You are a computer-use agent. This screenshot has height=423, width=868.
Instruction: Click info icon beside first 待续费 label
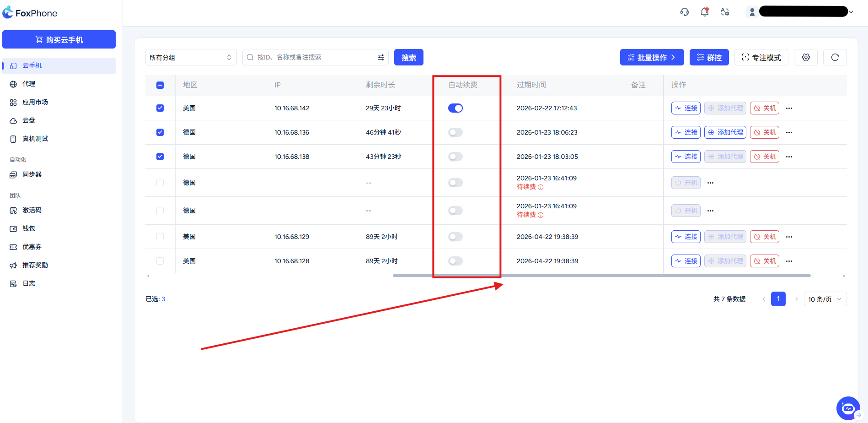pos(541,187)
